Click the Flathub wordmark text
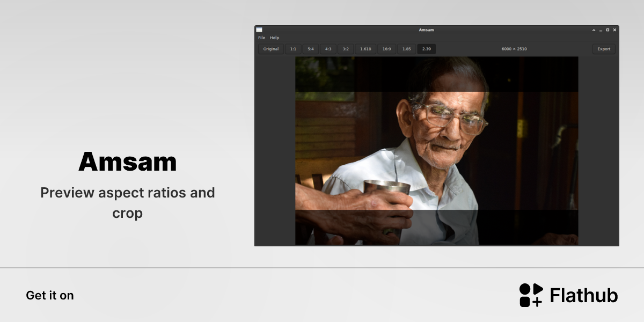The width and height of the screenshot is (644, 322). point(584,296)
